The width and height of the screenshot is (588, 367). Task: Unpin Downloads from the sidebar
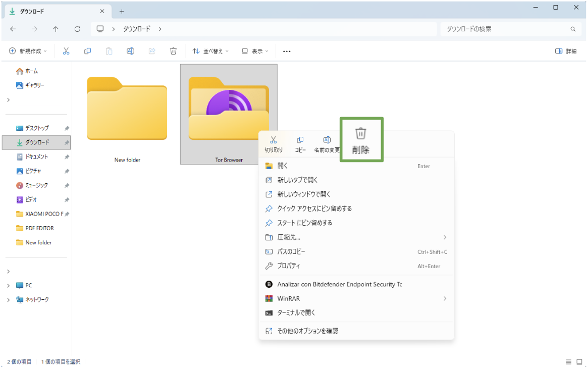click(x=66, y=142)
